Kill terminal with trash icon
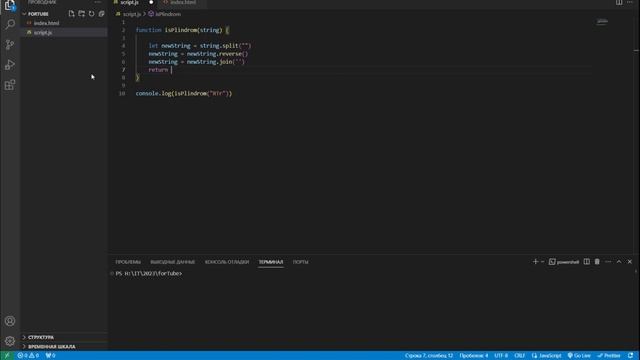 tap(597, 262)
